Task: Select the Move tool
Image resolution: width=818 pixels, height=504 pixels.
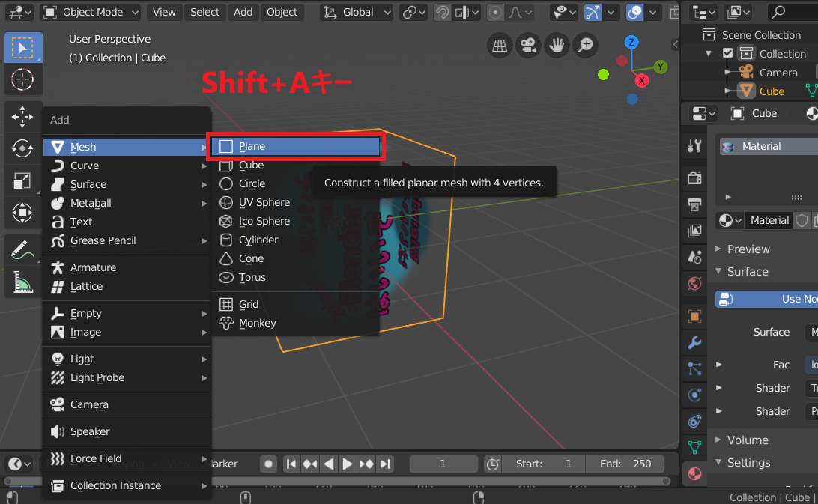Action: click(22, 116)
